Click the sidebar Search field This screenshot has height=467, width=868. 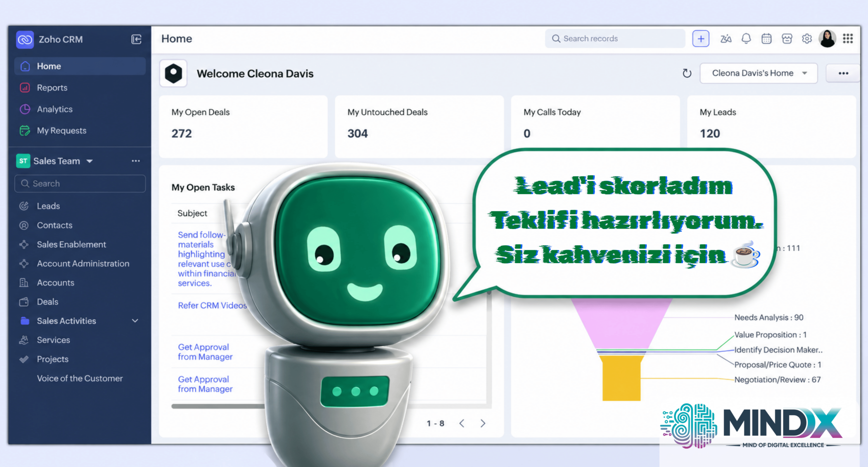pyautogui.click(x=80, y=183)
